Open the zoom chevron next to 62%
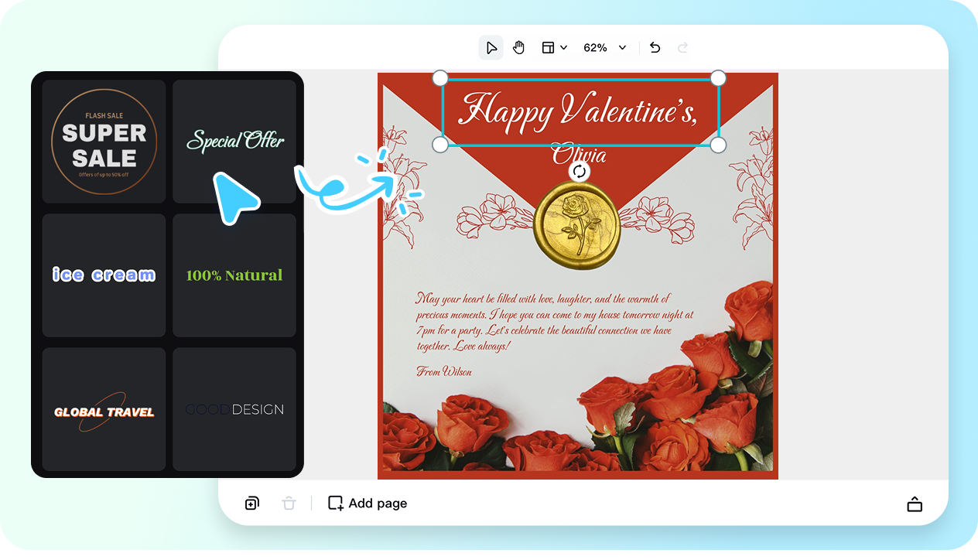The image size is (978, 560). tap(624, 47)
